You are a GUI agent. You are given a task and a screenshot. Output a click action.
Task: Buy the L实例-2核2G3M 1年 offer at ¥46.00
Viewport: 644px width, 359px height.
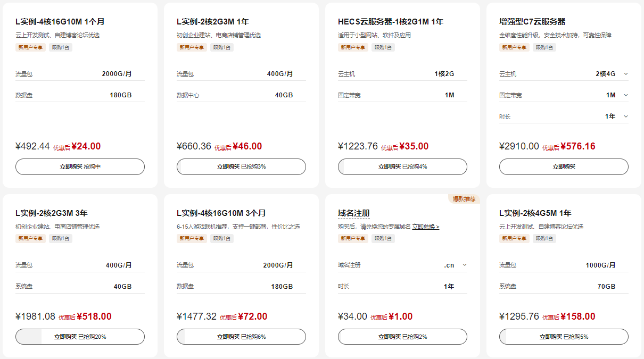click(241, 166)
